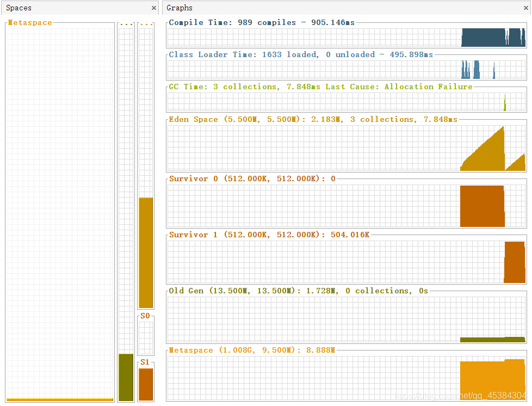Click the Metaspace graph title in Graphs

point(252,350)
